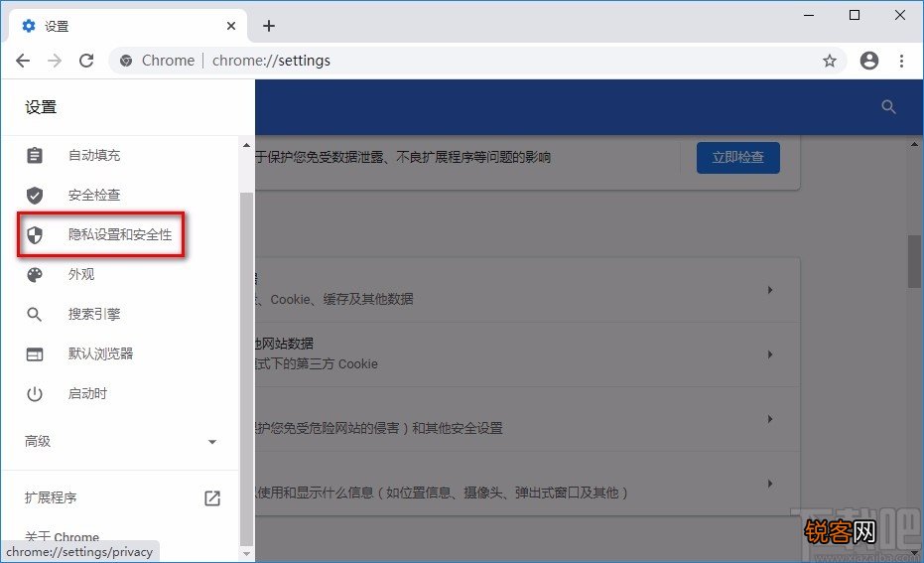The image size is (924, 563).
Task: Click the main page scrollbar up arrow
Action: click(x=914, y=143)
